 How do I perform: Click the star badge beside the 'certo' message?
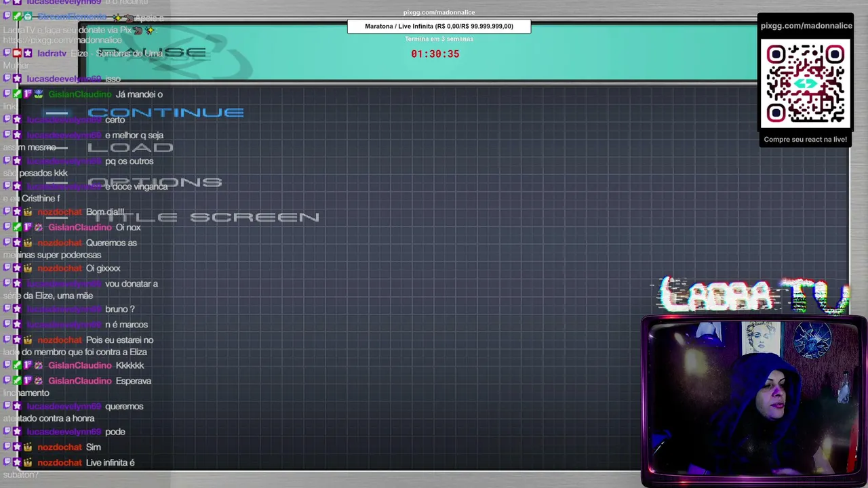click(x=17, y=119)
